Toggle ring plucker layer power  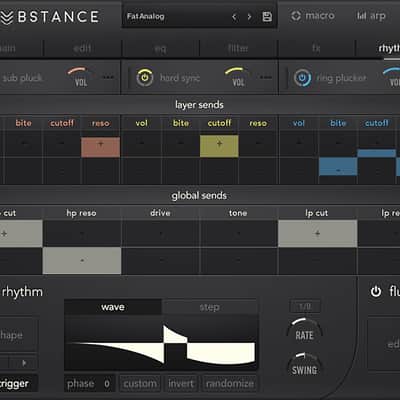coord(302,78)
